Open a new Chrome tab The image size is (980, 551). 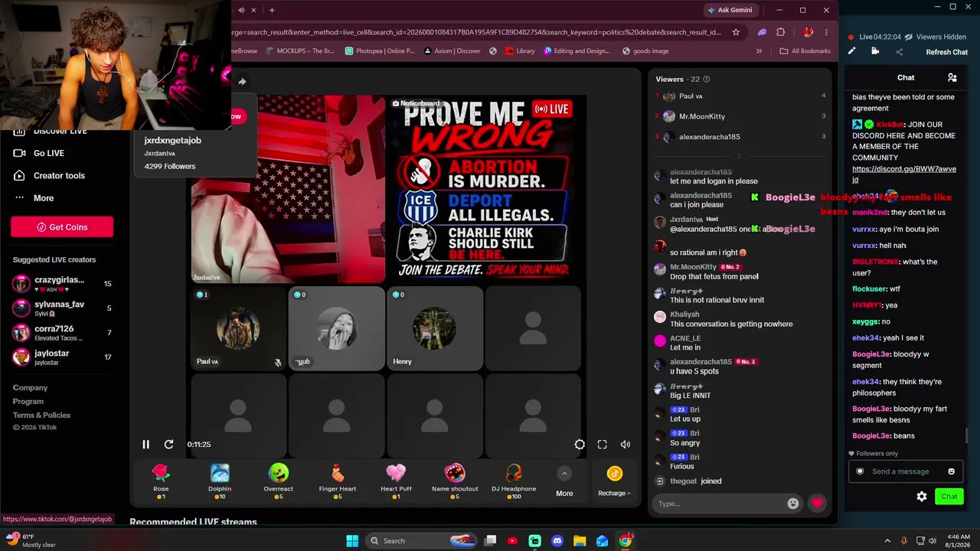(x=272, y=10)
